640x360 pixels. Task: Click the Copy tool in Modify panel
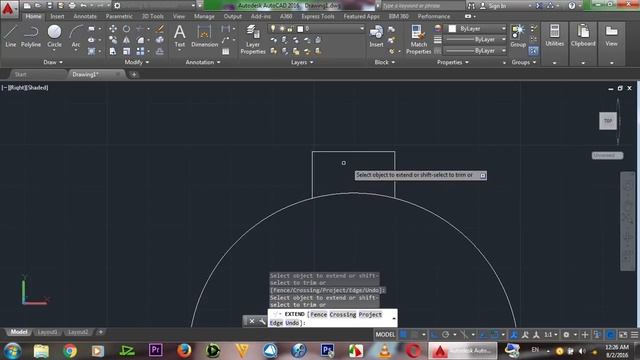[x=113, y=40]
